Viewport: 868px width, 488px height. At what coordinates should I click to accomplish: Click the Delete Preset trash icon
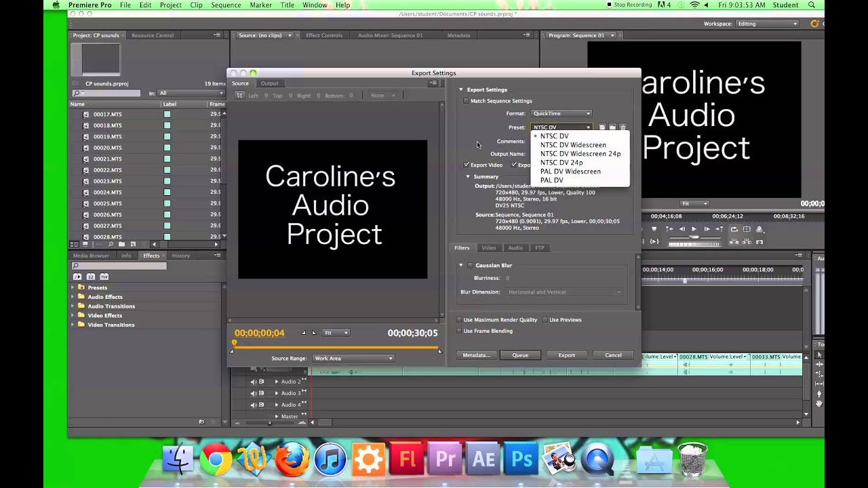(623, 127)
